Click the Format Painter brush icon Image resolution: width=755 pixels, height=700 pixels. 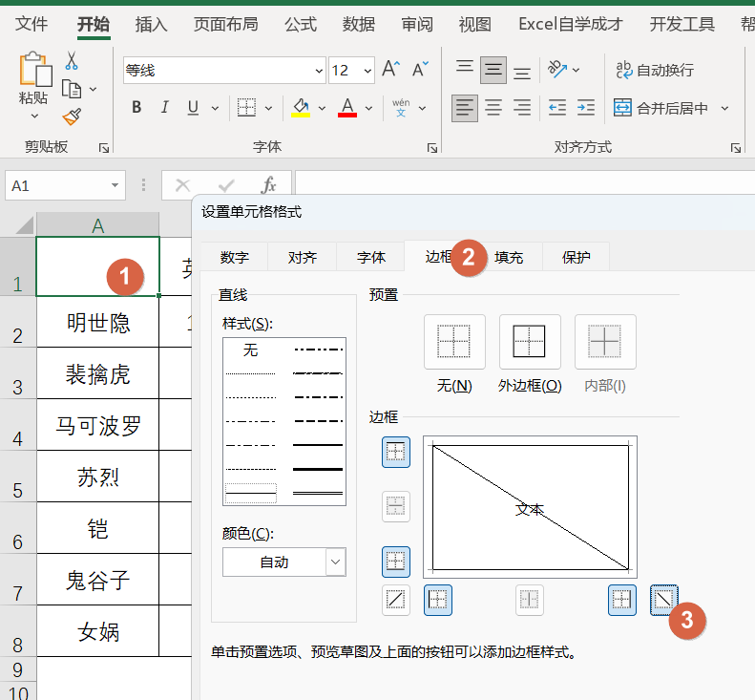pyautogui.click(x=72, y=117)
